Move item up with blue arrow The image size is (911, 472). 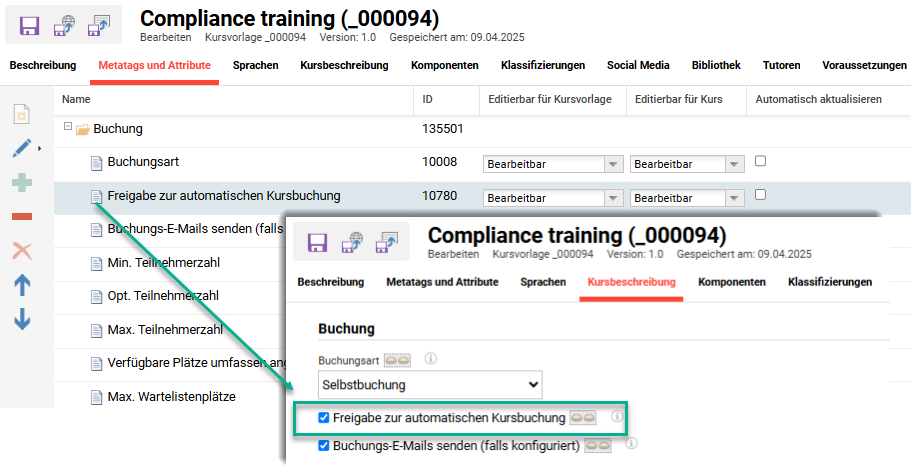(x=22, y=285)
